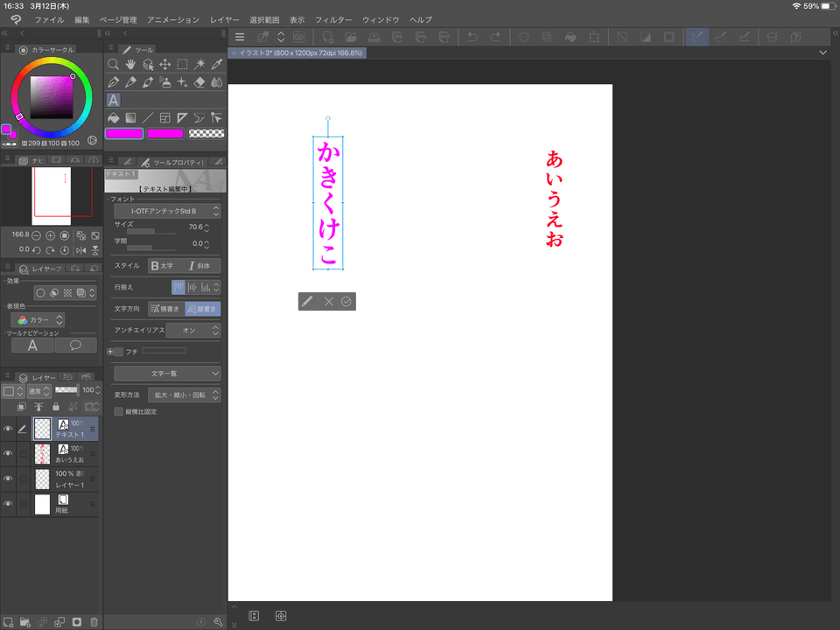Screen dimensions: 840x630
Task: Pick the eyedropper tool
Action: tap(217, 65)
